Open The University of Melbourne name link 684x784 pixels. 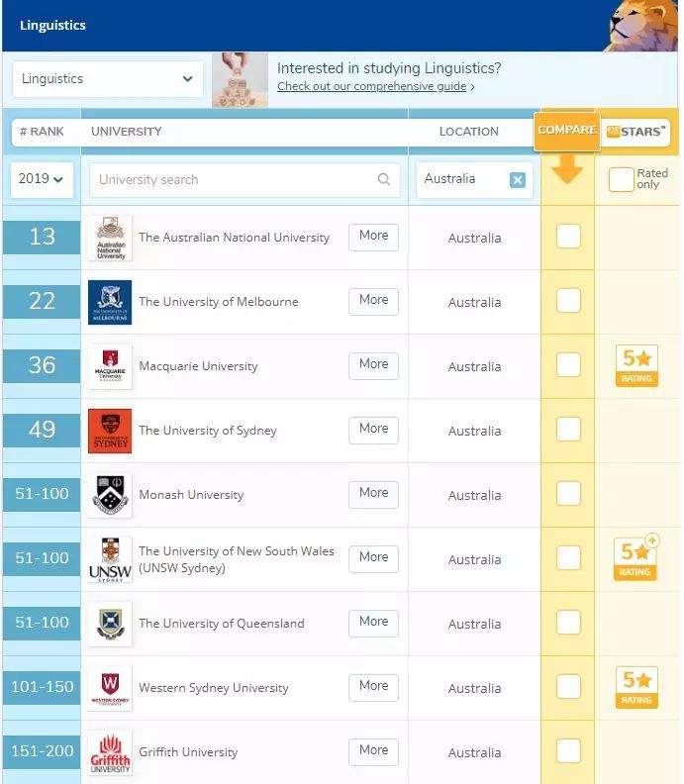coord(219,302)
